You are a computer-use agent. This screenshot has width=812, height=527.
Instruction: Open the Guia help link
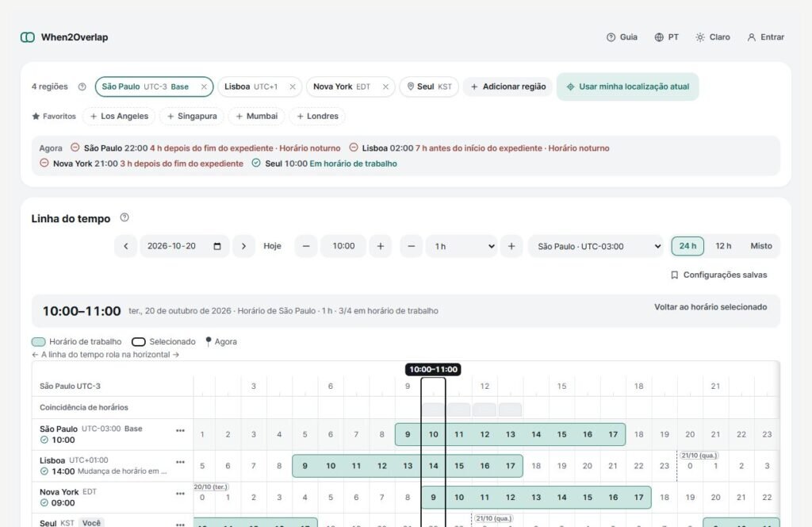(622, 37)
